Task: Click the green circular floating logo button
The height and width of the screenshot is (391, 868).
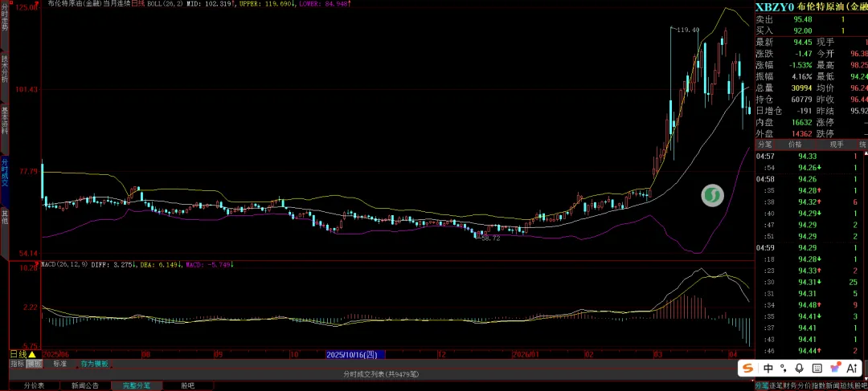Action: click(x=712, y=196)
